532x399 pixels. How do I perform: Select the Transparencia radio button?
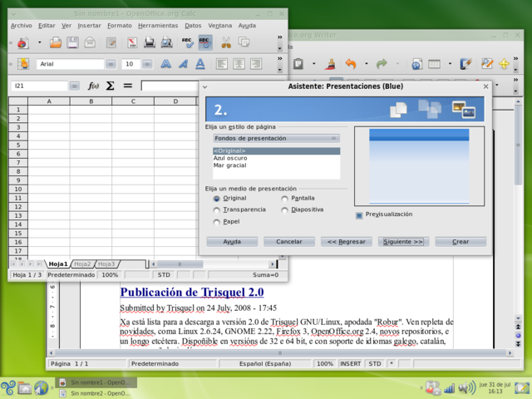[216, 210]
